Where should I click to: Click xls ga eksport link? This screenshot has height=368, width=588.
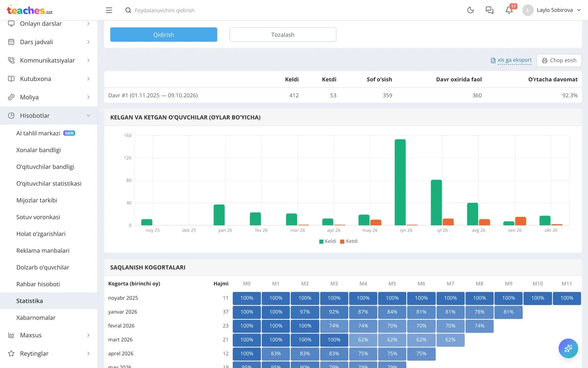pyautogui.click(x=514, y=60)
